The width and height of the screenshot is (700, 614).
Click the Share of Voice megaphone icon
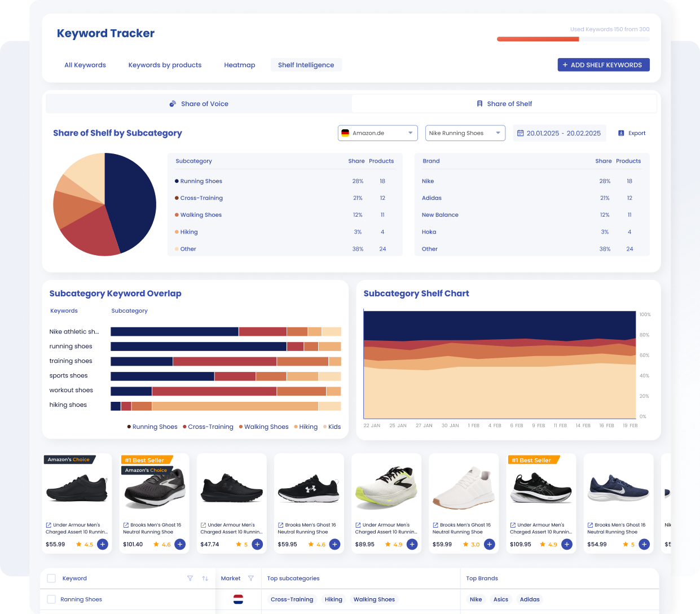click(173, 104)
